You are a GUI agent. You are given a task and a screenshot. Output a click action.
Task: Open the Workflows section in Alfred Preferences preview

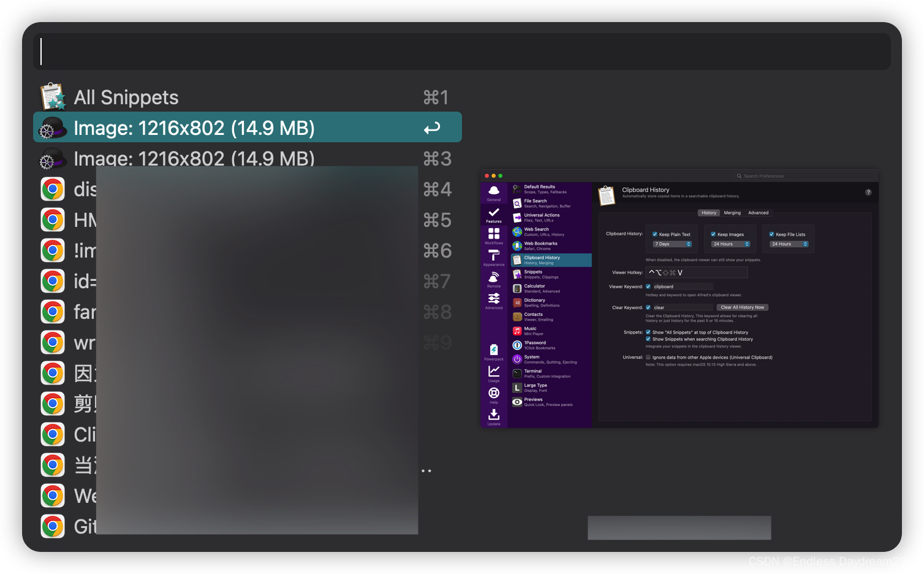pyautogui.click(x=494, y=237)
